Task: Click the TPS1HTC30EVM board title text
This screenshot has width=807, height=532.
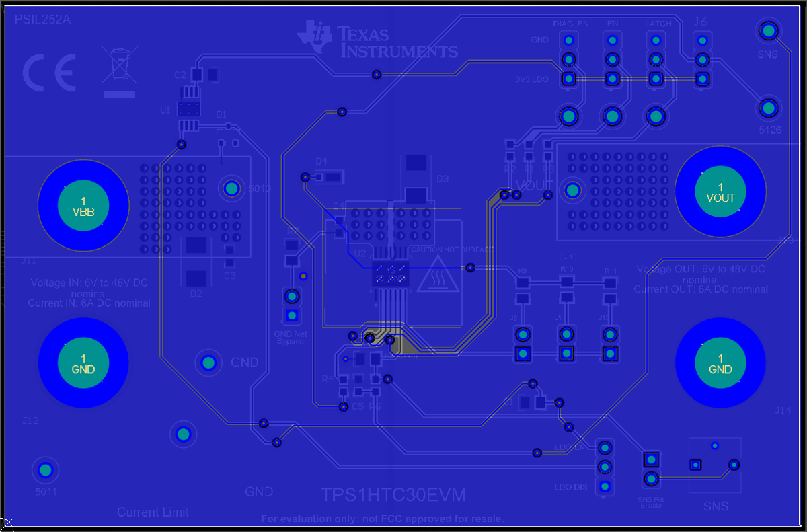Action: tap(393, 494)
